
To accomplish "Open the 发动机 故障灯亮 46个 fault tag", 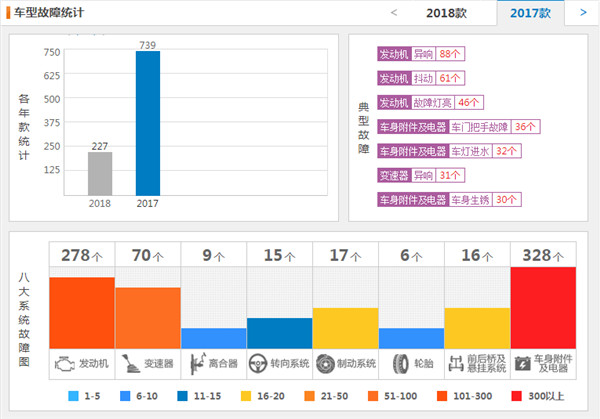I will pos(430,103).
